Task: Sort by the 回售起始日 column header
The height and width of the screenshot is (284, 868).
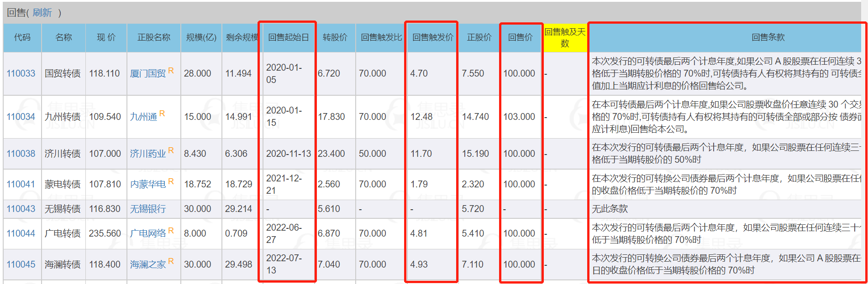Action: pos(289,37)
